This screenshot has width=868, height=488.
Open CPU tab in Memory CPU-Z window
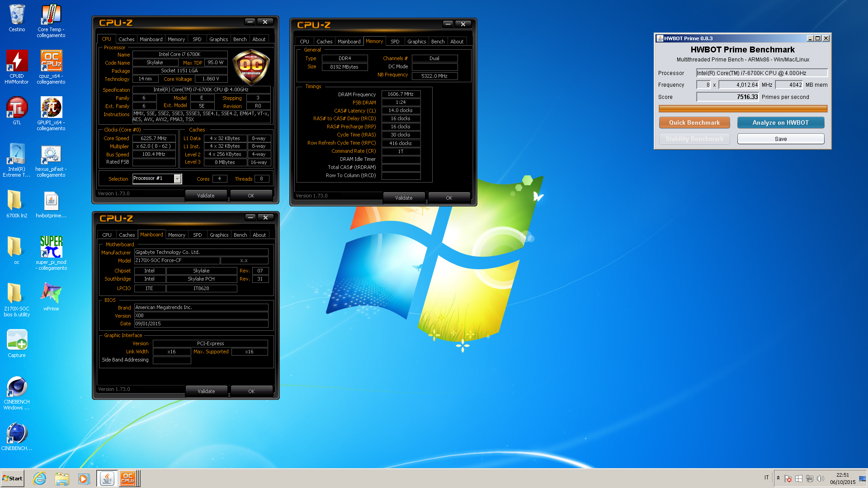point(305,42)
